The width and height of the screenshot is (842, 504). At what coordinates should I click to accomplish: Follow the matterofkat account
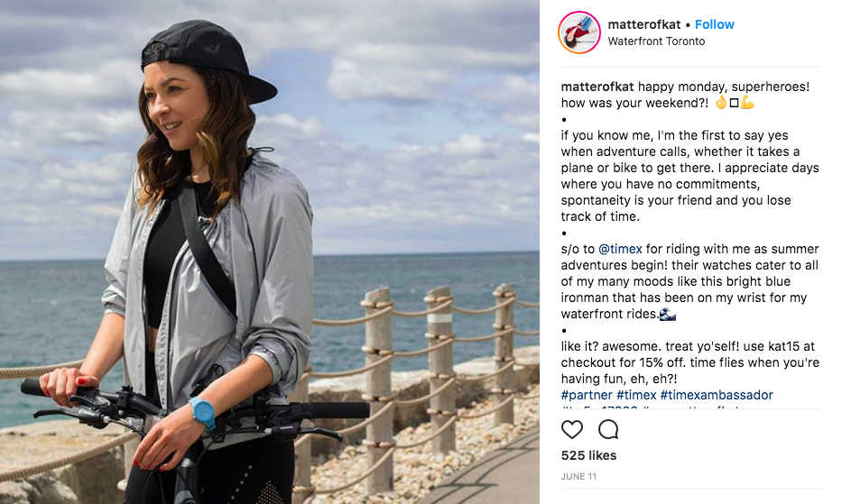714,24
